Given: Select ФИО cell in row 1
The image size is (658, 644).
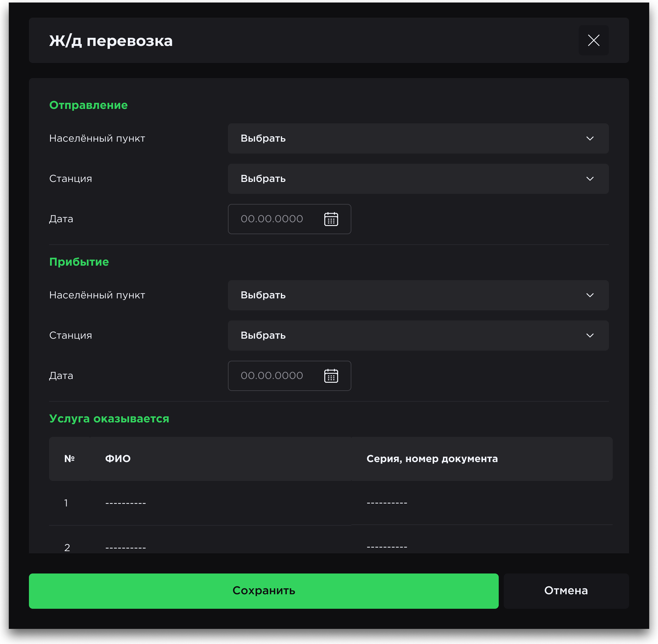Looking at the screenshot, I should point(126,503).
